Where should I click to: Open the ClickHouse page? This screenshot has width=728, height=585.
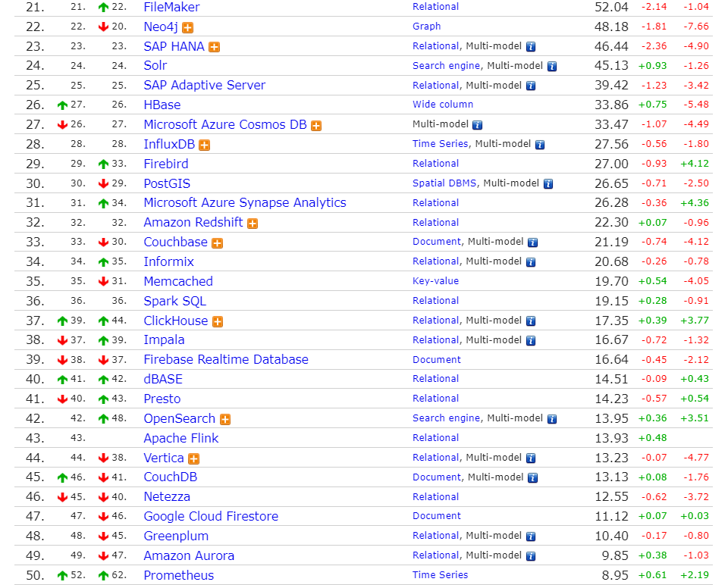pos(175,321)
